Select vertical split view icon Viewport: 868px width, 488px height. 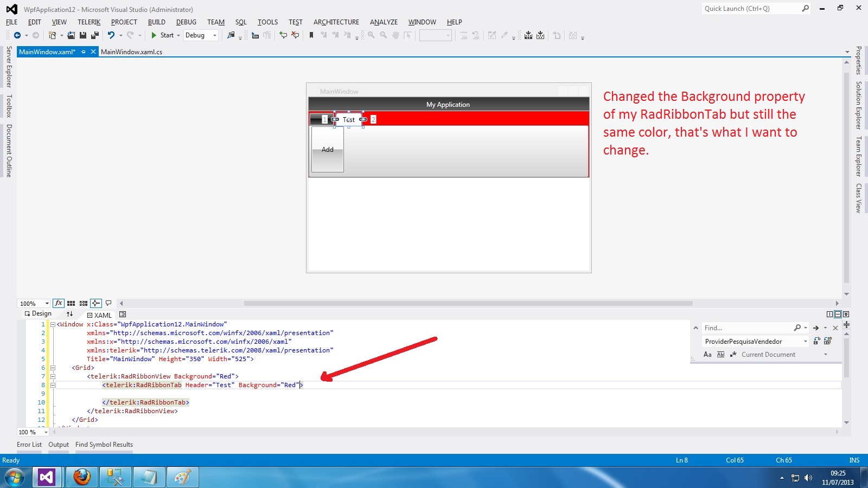coord(829,314)
